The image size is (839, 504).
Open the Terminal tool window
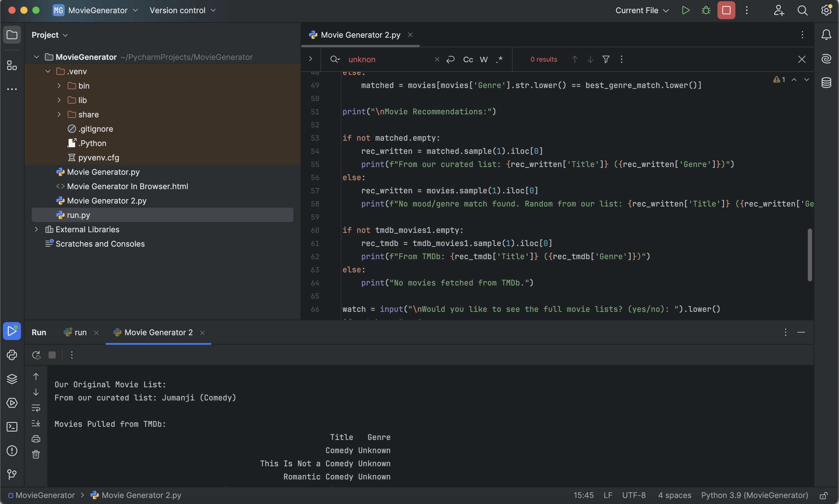click(x=12, y=426)
